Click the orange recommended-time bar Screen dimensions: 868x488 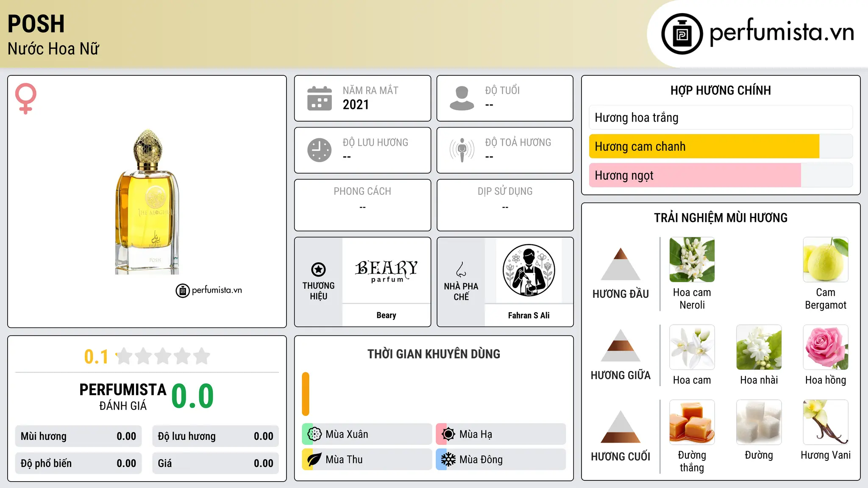tap(306, 394)
